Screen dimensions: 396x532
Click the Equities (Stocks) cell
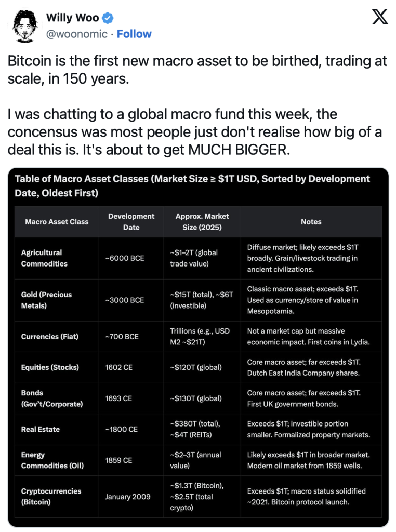click(x=57, y=367)
